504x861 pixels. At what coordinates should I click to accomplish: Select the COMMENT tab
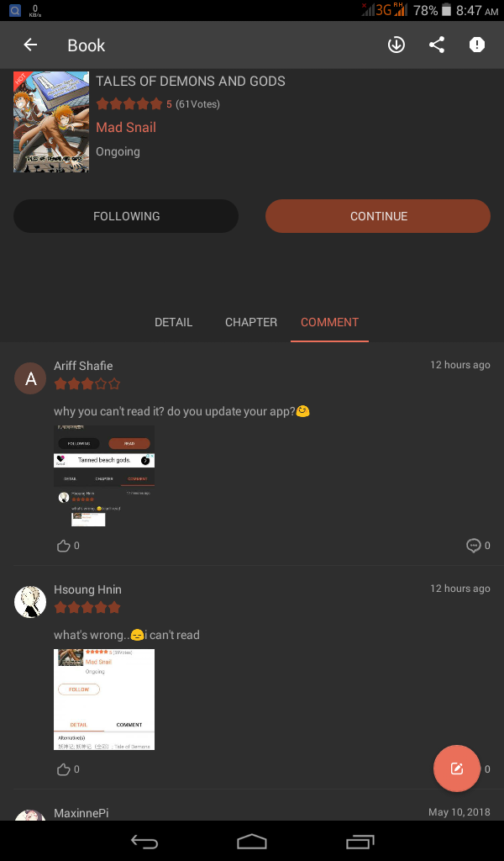[329, 322]
